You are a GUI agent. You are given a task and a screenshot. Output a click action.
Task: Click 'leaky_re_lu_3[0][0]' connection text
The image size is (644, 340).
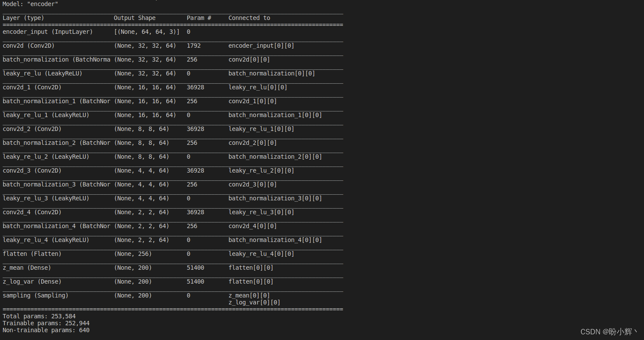pyautogui.click(x=261, y=212)
